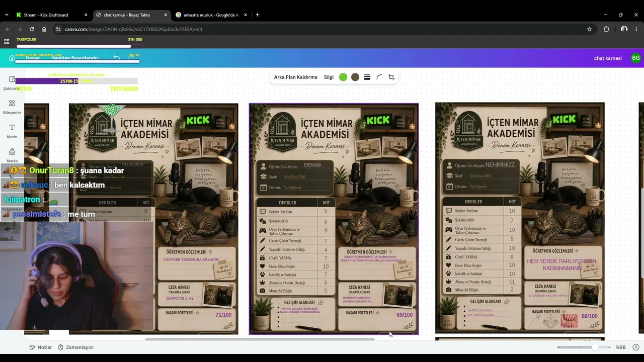Click the 68/100 score text
Screen dimensions: 644x362
pyautogui.click(x=405, y=315)
